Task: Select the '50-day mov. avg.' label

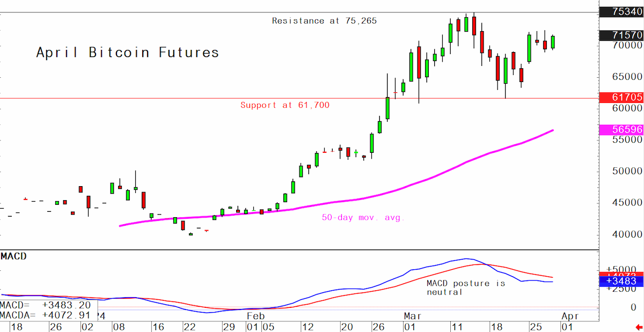Action: click(x=363, y=218)
